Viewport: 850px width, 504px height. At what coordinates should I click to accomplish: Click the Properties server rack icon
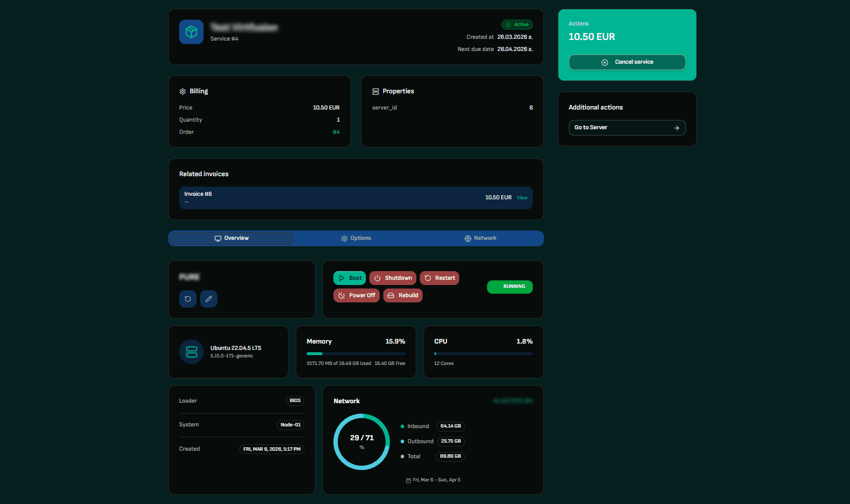click(x=376, y=91)
